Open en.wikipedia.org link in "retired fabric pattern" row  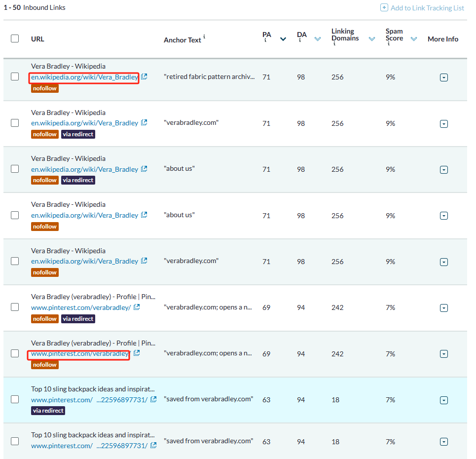[x=84, y=77]
